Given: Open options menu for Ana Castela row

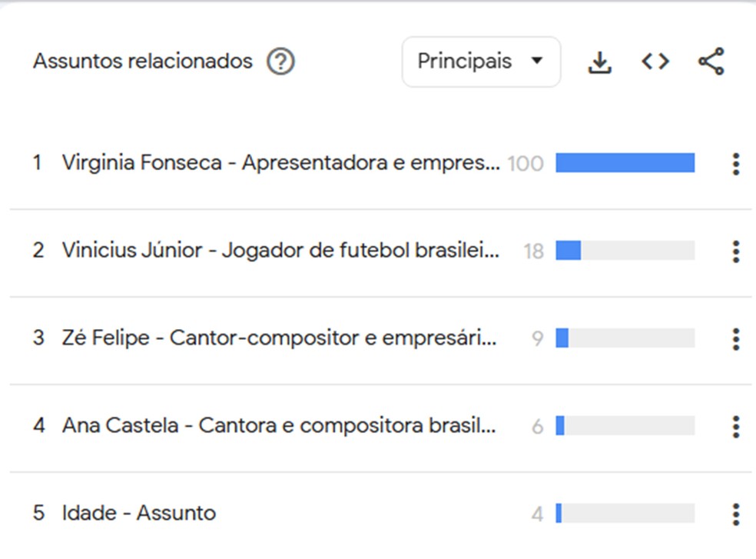Looking at the screenshot, I should click(734, 425).
